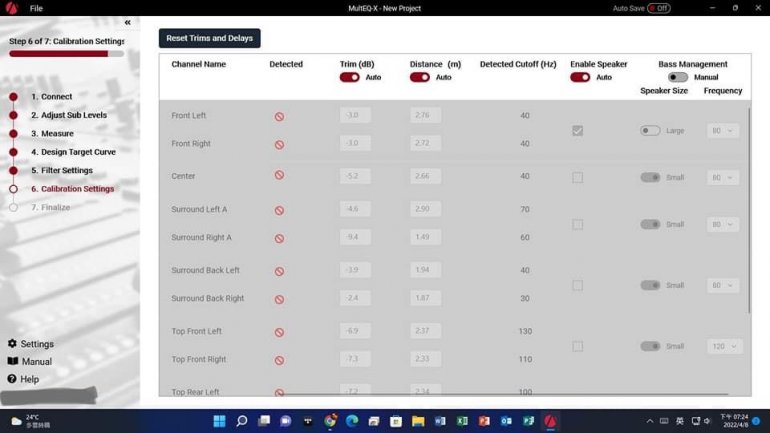Expand the Center channel frequency dropdown

coord(723,177)
